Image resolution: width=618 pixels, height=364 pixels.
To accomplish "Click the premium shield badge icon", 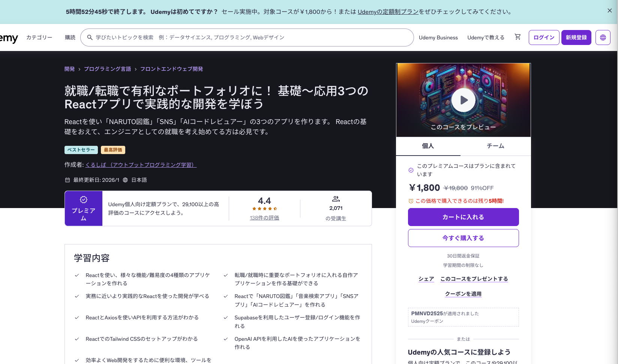I will [83, 199].
